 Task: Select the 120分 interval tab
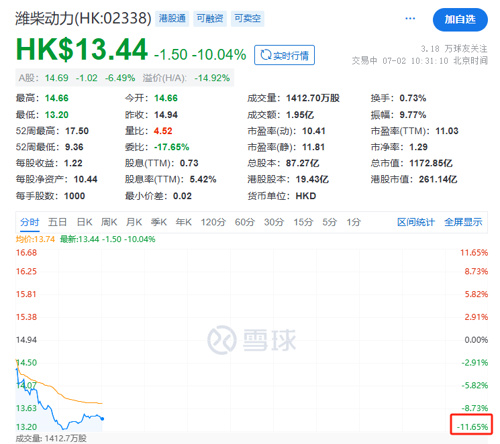pyautogui.click(x=213, y=222)
